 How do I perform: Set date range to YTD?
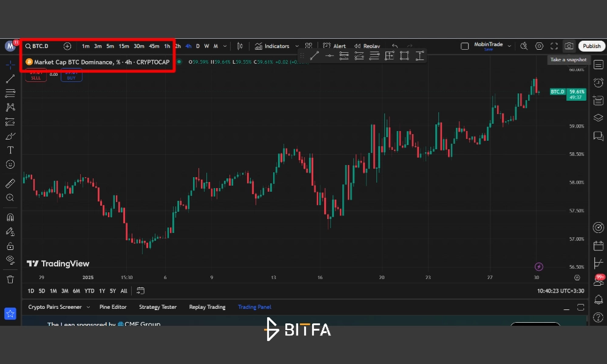89,291
